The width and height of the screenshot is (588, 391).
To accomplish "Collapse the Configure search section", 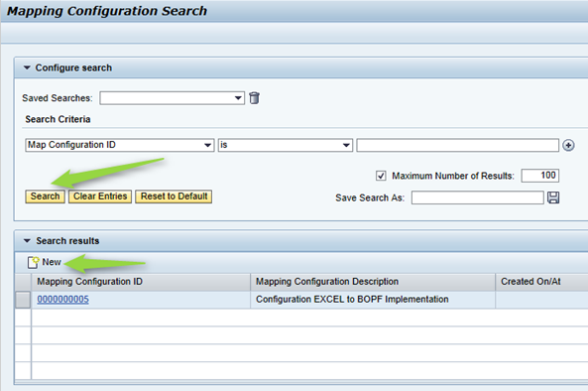I will pyautogui.click(x=27, y=67).
